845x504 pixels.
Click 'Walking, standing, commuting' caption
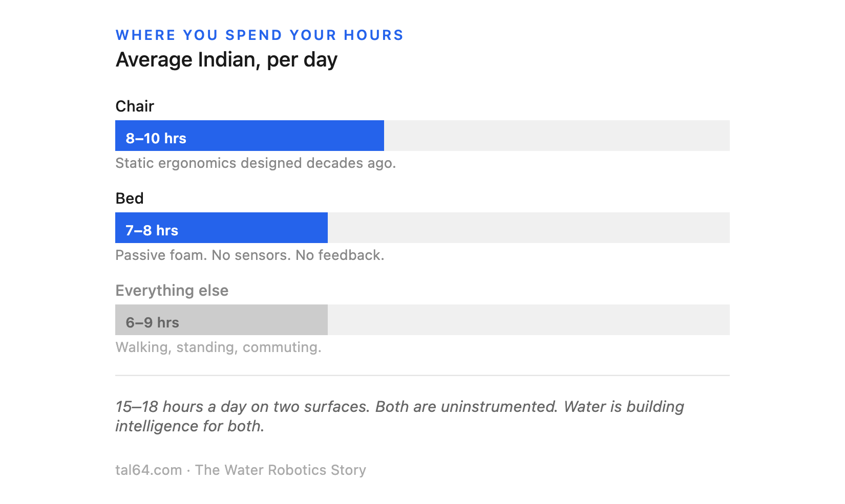click(x=219, y=347)
